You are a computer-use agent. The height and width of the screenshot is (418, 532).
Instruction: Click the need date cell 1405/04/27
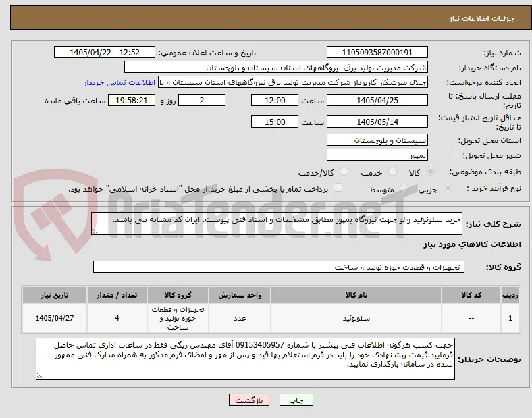pyautogui.click(x=55, y=318)
